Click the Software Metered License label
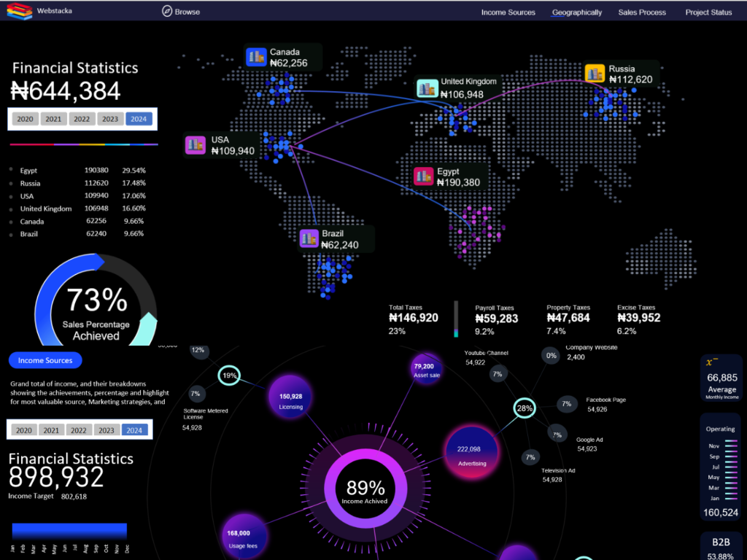Viewport: 747px width, 560px height. pos(205,414)
